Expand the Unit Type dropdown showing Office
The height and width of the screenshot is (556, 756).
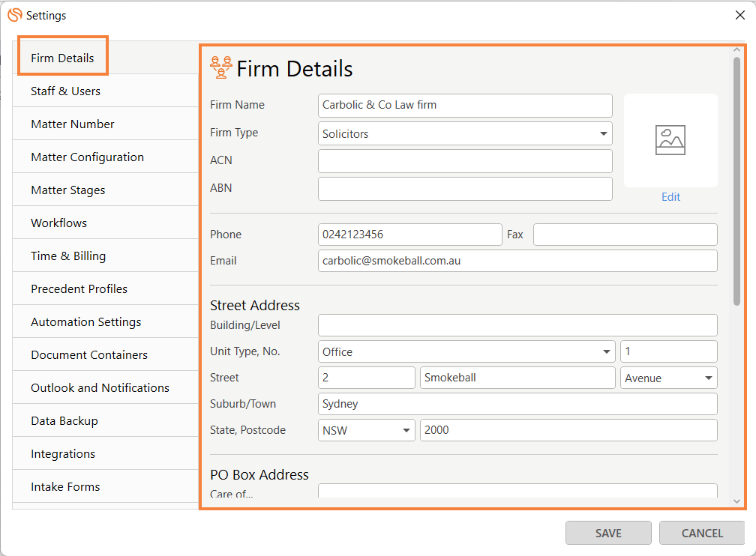click(466, 351)
